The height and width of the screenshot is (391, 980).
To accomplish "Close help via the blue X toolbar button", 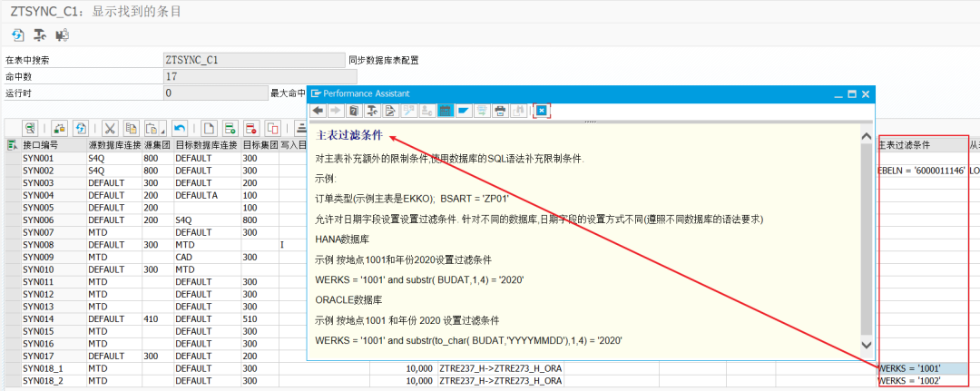I will tap(541, 111).
